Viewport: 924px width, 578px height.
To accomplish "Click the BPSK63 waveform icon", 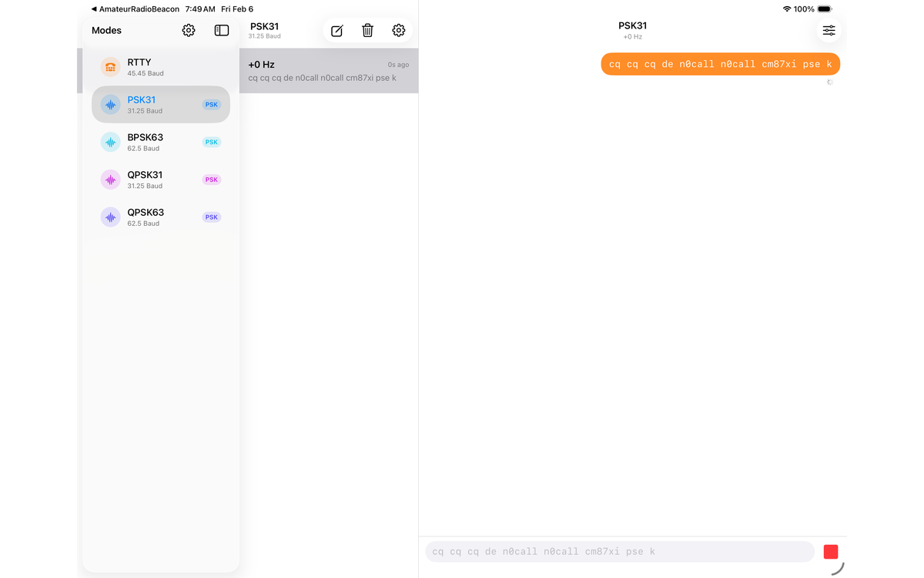I will coord(111,142).
